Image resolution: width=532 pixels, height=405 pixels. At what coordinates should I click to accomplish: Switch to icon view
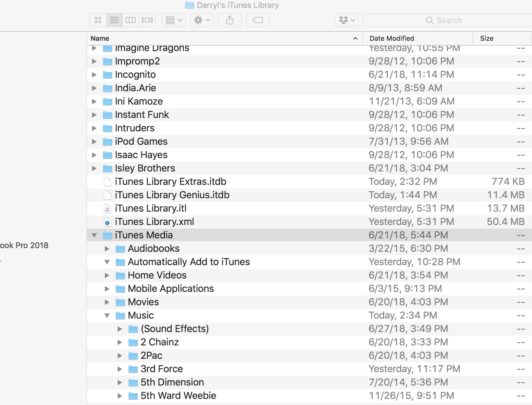click(98, 20)
